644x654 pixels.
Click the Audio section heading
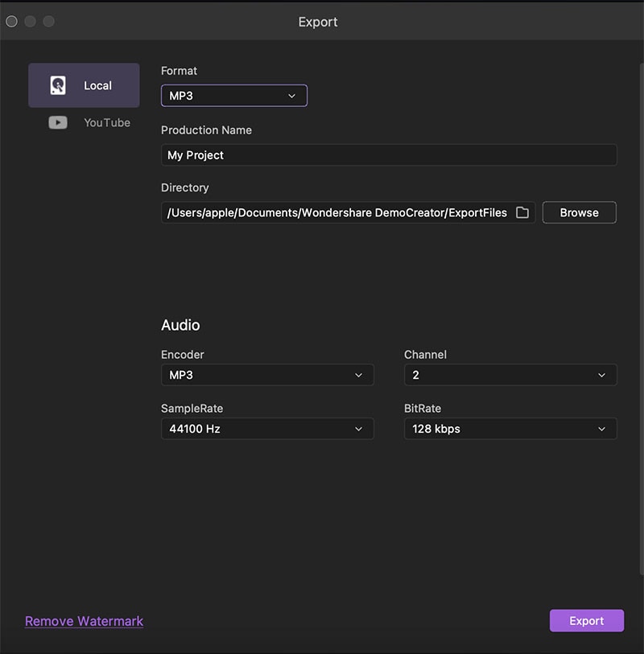point(180,325)
